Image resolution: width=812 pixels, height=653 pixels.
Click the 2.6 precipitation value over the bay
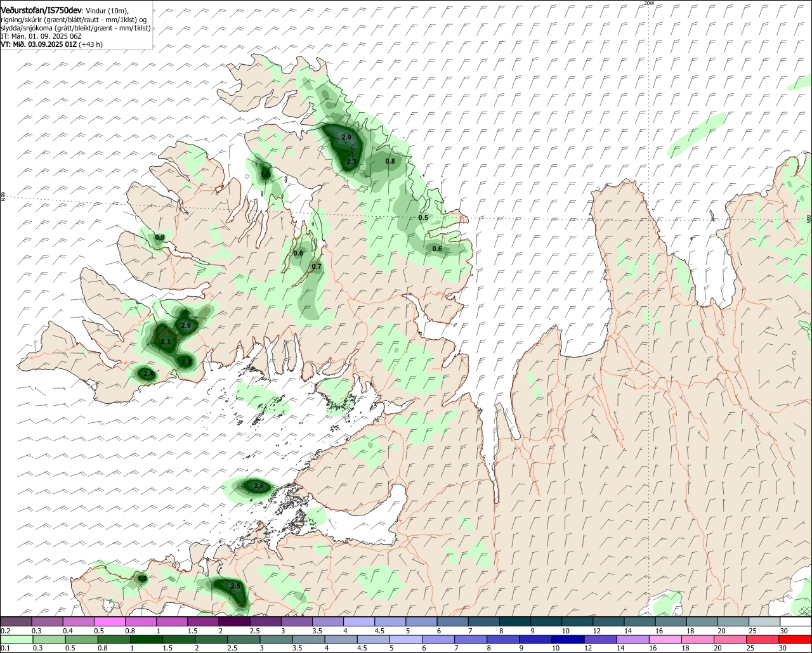258,486
